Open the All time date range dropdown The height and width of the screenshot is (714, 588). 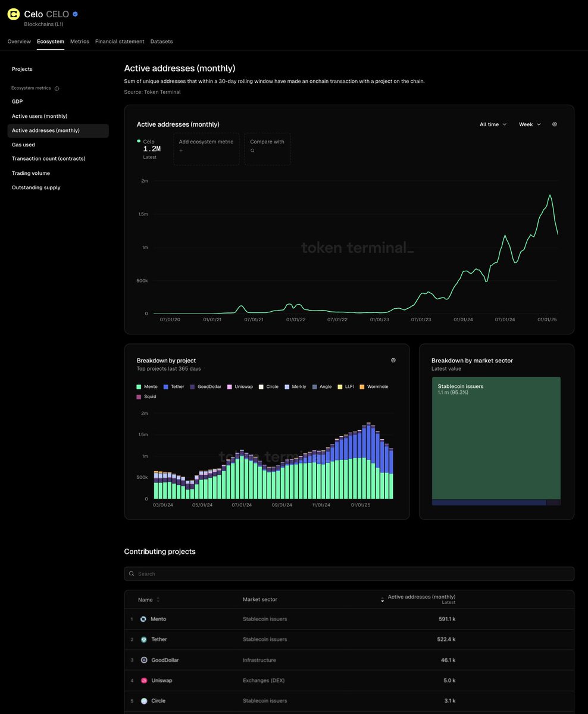click(x=492, y=124)
